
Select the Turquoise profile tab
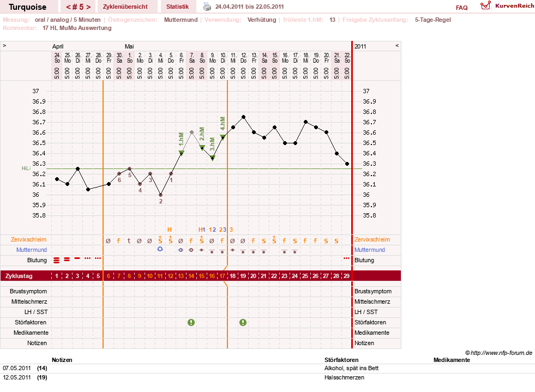click(28, 7)
